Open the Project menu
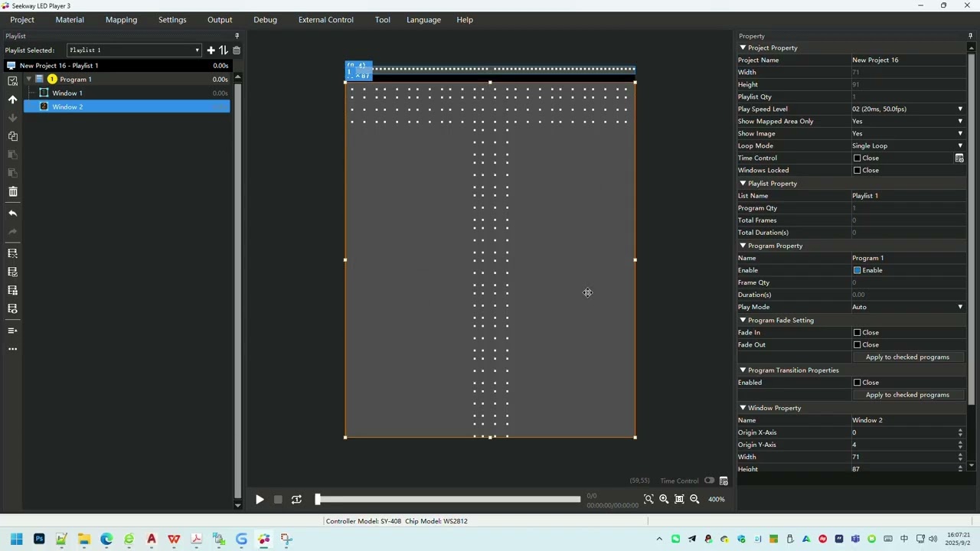The image size is (980, 551). pyautogui.click(x=22, y=20)
